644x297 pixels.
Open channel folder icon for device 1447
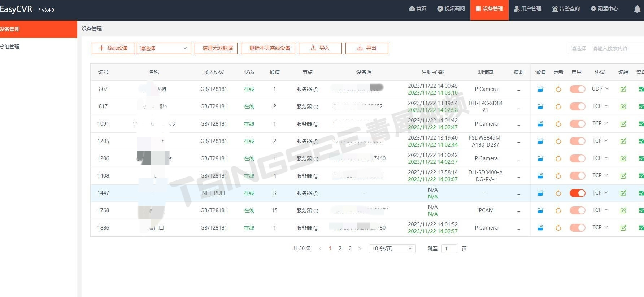coord(540,193)
